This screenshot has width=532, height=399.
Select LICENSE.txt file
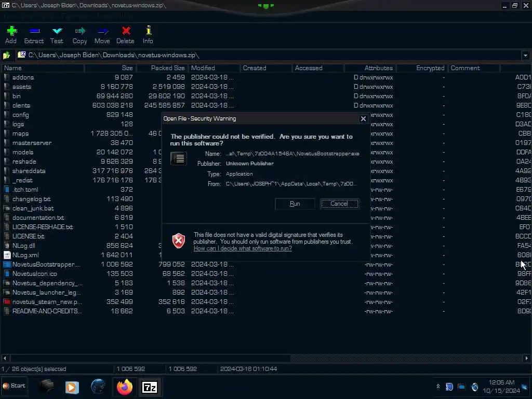pyautogui.click(x=28, y=236)
